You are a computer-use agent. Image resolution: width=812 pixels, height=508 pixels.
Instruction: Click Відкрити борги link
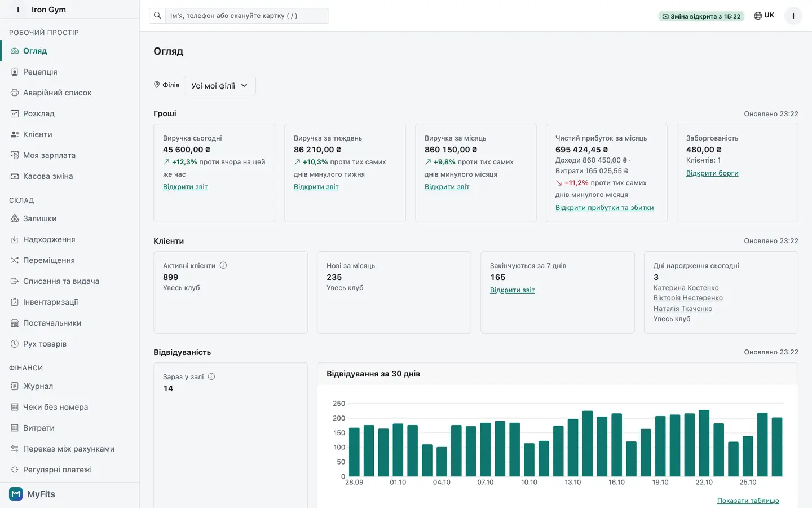coord(712,173)
